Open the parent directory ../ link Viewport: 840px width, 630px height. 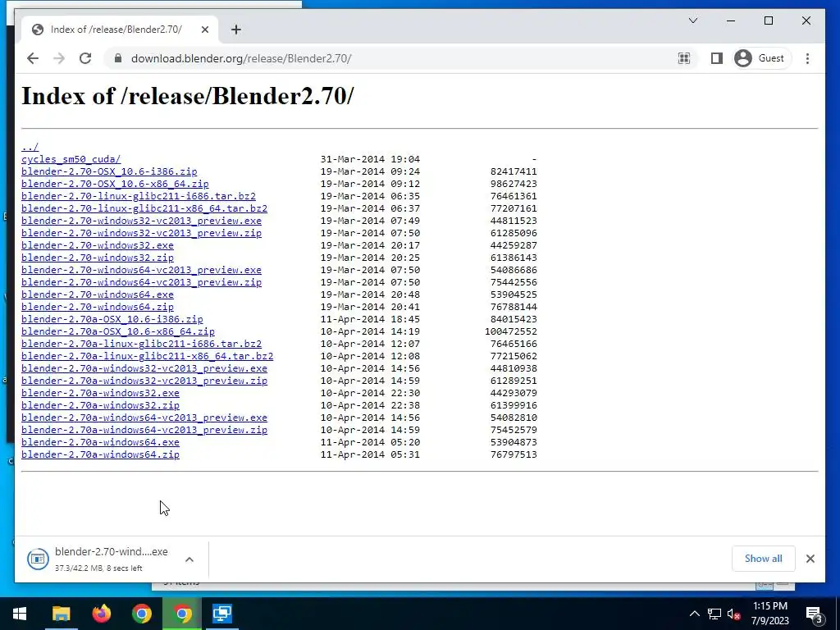pyautogui.click(x=30, y=147)
